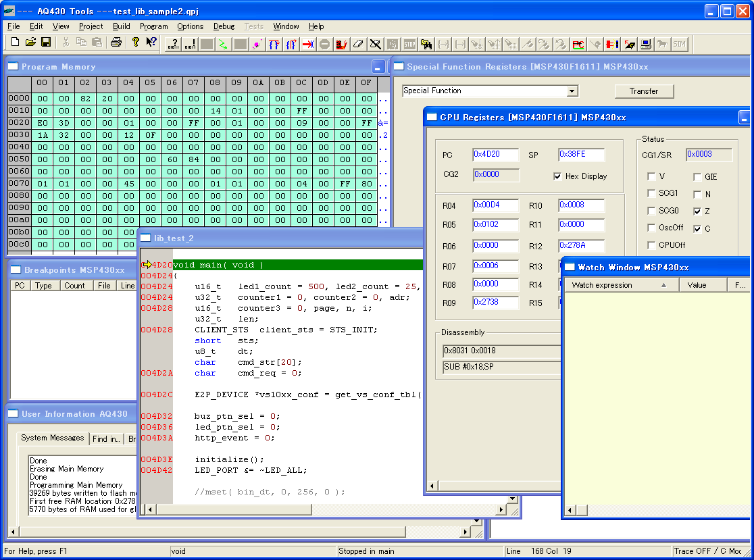Click the CG1/SR register value field

[709, 154]
